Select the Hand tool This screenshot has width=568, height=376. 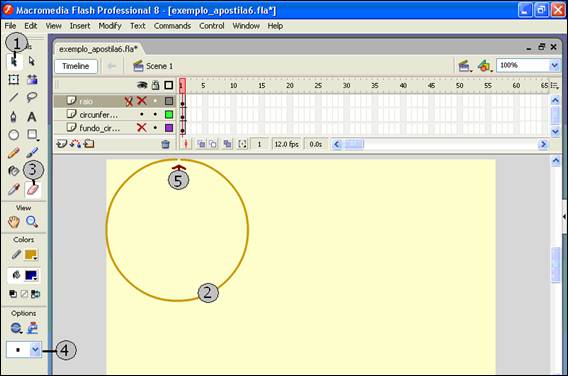14,222
